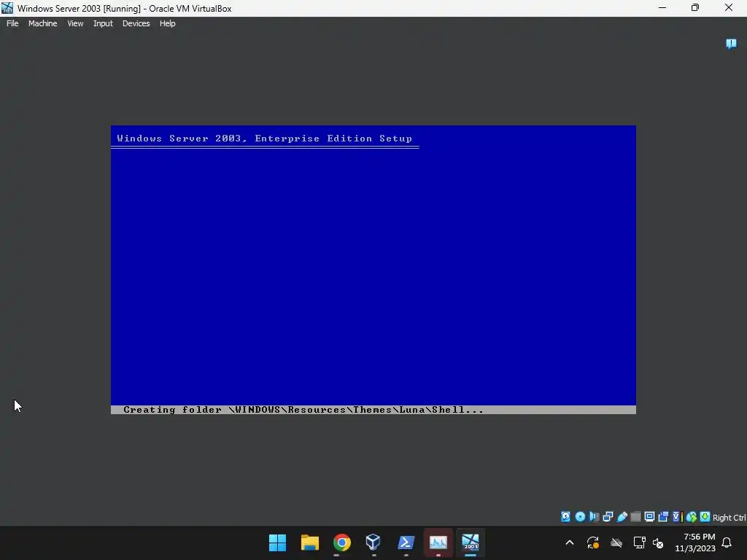Click the virtualization features indicator icon

tap(678, 517)
